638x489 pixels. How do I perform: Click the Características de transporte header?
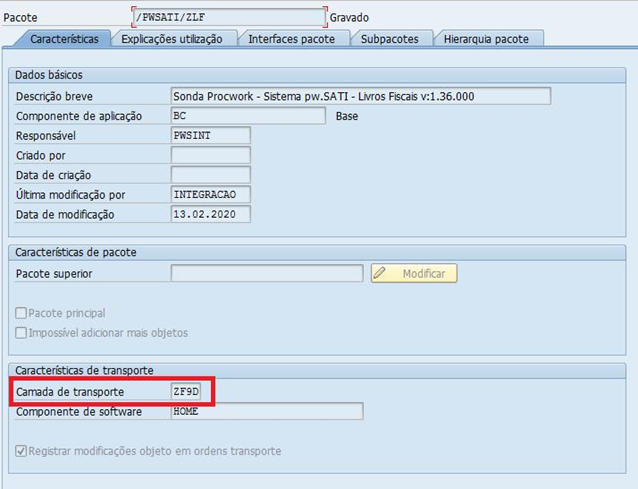click(x=84, y=370)
